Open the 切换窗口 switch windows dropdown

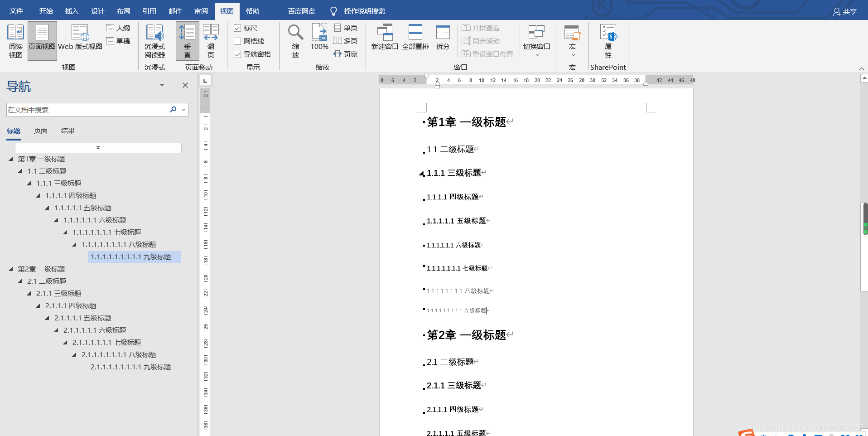[x=536, y=40]
